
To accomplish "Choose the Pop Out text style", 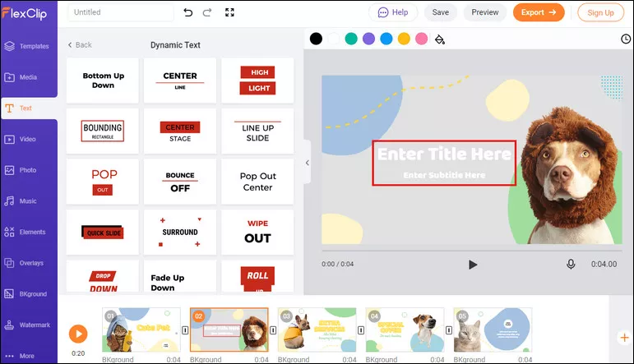I will click(x=103, y=182).
